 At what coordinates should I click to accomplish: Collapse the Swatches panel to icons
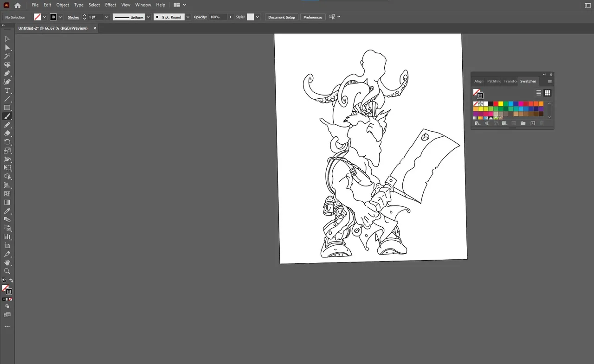544,75
